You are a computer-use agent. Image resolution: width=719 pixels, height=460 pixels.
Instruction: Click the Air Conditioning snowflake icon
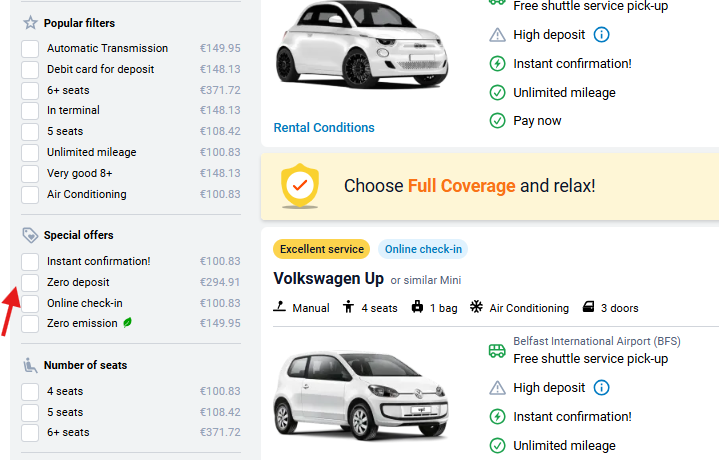tap(476, 308)
